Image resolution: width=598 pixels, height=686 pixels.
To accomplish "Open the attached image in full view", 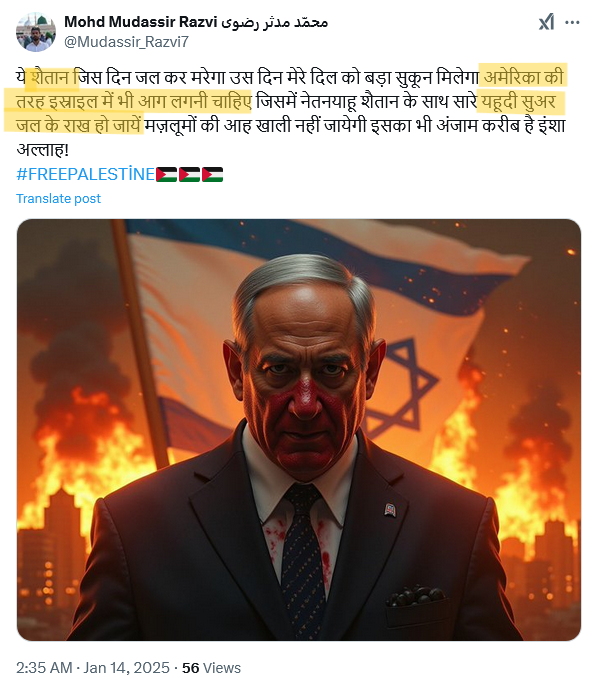I will (x=299, y=430).
